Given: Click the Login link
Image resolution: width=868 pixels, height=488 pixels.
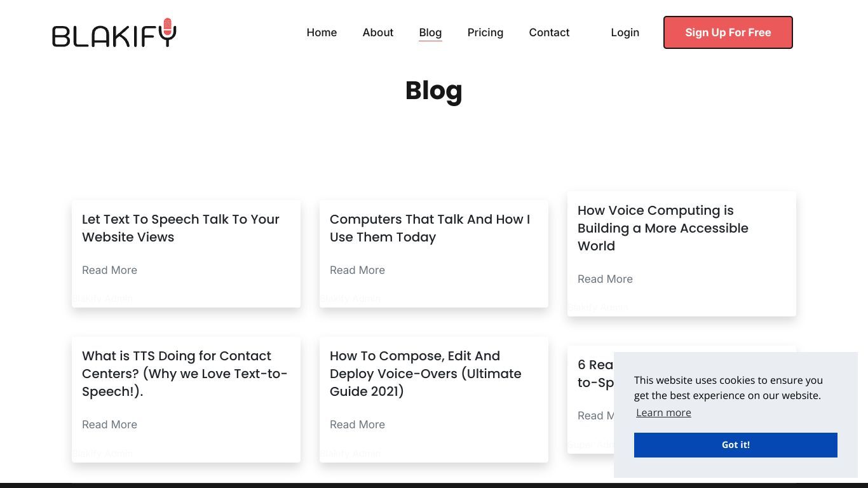Looking at the screenshot, I should (x=625, y=32).
